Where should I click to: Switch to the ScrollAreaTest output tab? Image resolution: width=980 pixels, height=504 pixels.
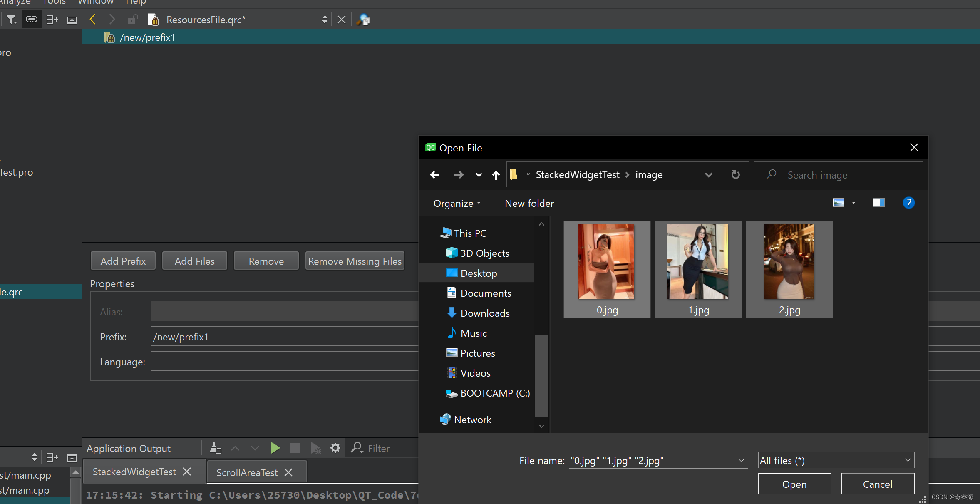pyautogui.click(x=247, y=472)
